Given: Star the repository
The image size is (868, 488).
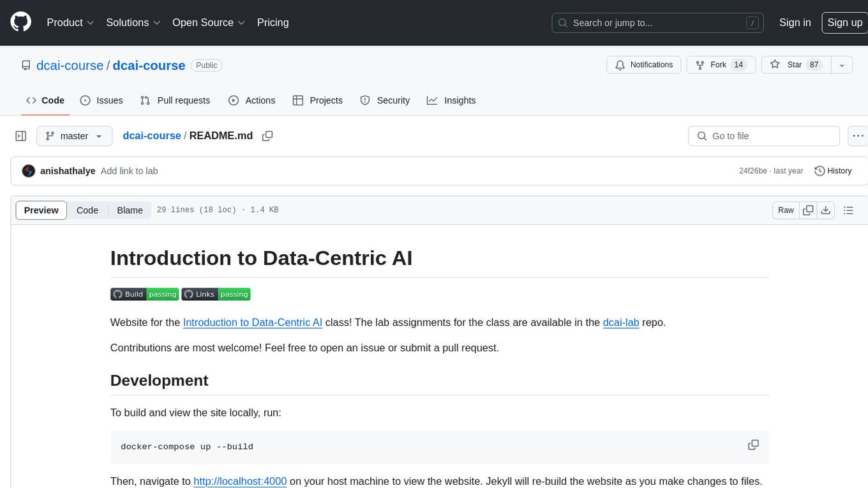Looking at the screenshot, I should click(x=796, y=65).
